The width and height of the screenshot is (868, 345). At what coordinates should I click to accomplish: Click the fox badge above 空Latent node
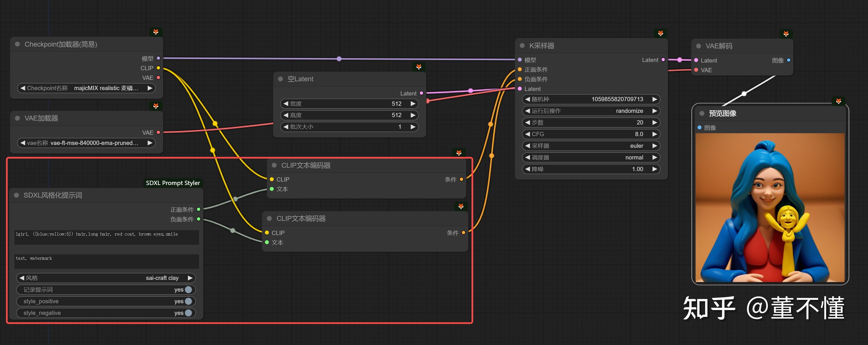pyautogui.click(x=418, y=67)
